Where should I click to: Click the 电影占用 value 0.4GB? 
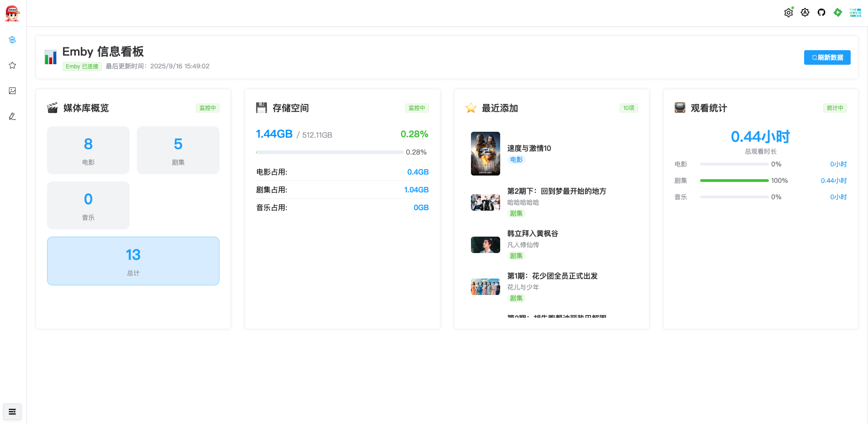coord(418,172)
